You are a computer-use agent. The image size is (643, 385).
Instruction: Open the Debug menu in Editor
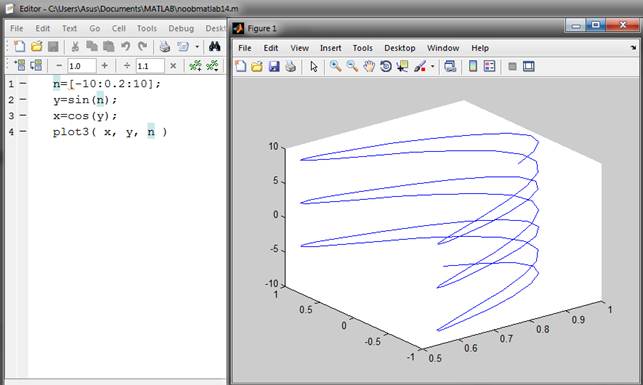(181, 28)
